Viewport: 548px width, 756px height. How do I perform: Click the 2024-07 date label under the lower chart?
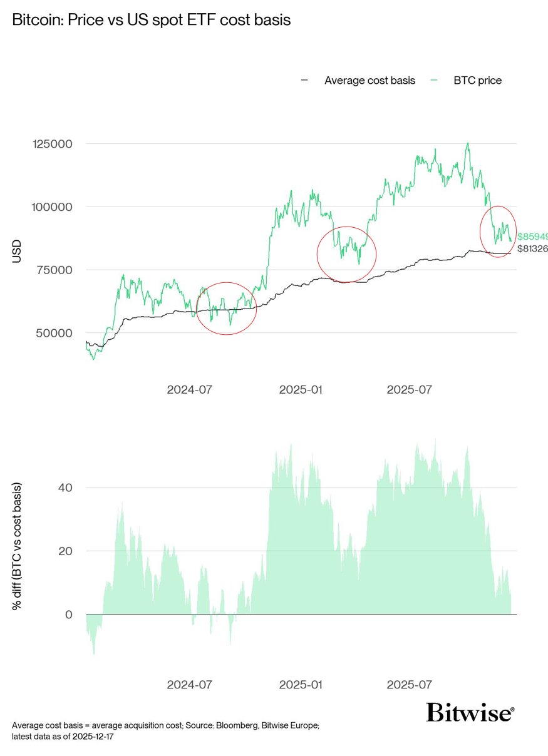coord(189,685)
